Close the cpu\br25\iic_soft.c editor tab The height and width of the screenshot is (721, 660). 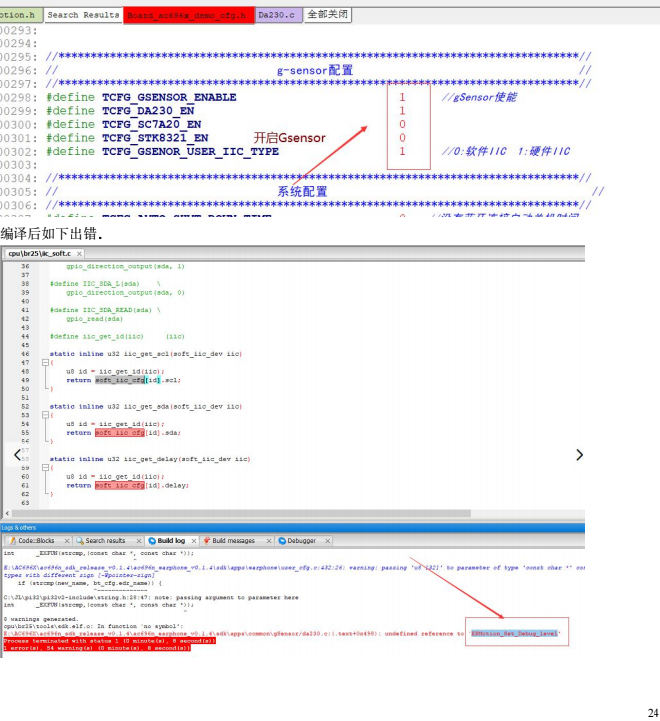[79, 253]
